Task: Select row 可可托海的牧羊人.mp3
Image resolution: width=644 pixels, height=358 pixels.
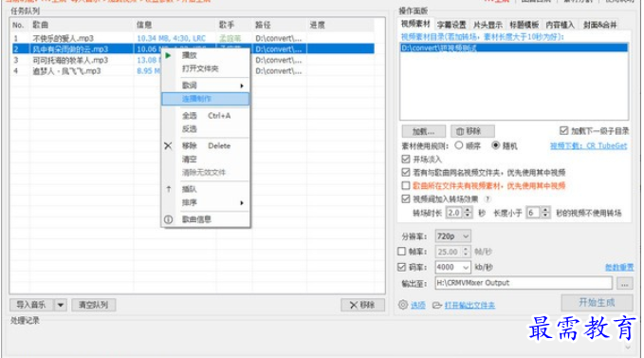Action: [193, 60]
